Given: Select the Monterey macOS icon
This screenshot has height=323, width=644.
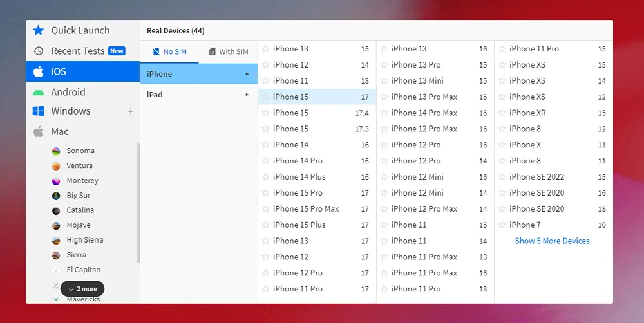Looking at the screenshot, I should (56, 181).
